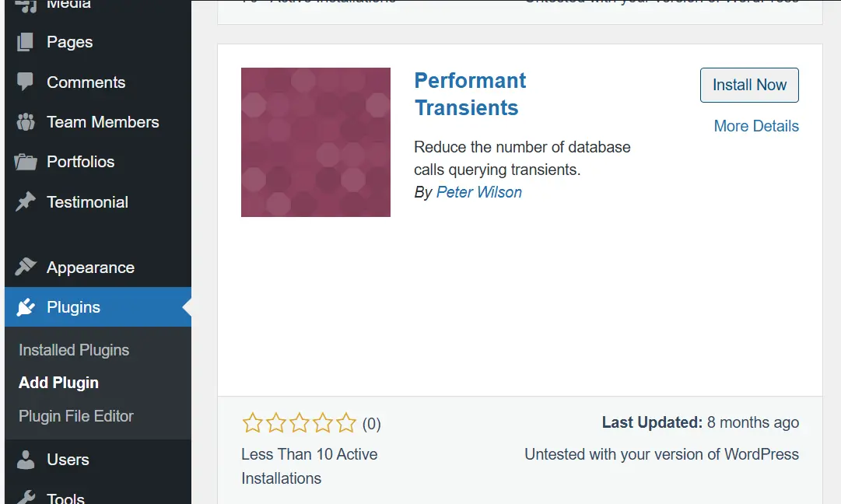Open the Add Plugin page

[x=58, y=383]
